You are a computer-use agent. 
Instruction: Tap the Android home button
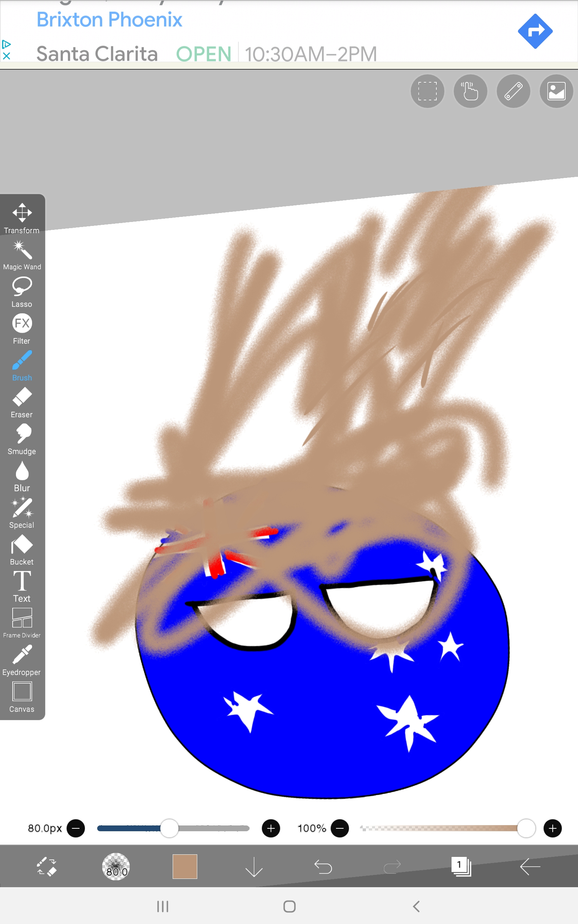[x=289, y=906]
